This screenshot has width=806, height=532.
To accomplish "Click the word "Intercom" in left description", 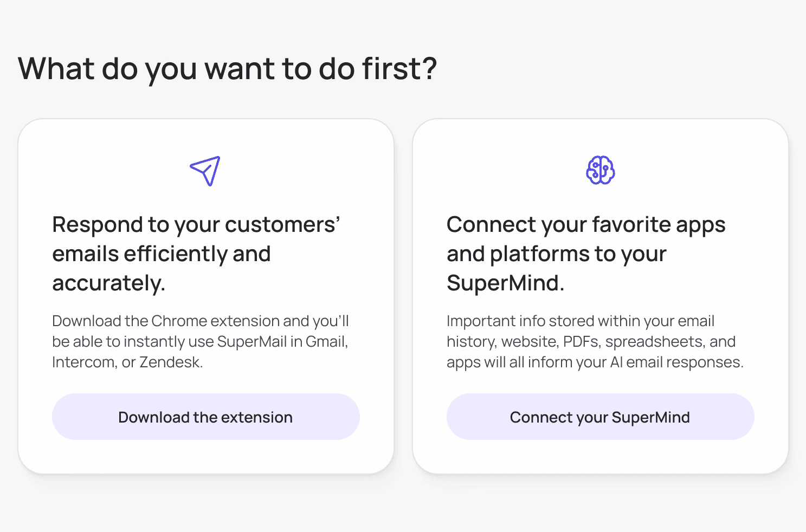I will (x=83, y=362).
